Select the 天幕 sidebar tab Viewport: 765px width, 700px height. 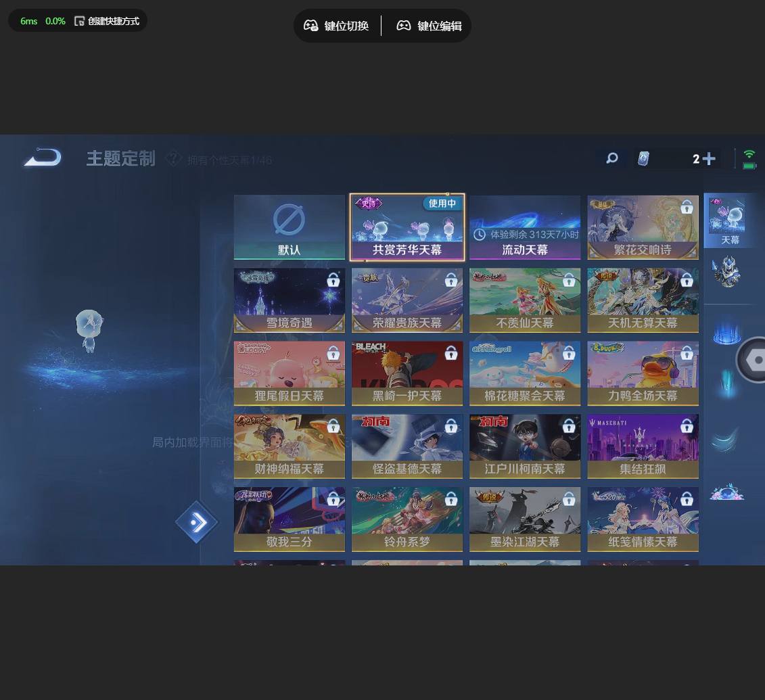click(730, 220)
